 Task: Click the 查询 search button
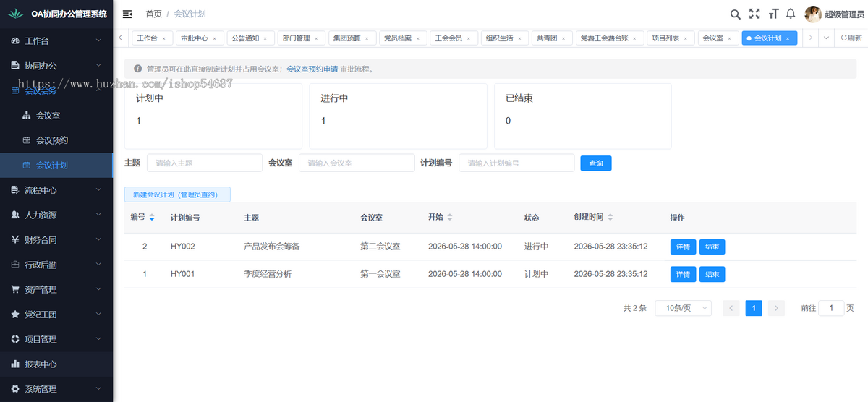coord(596,163)
